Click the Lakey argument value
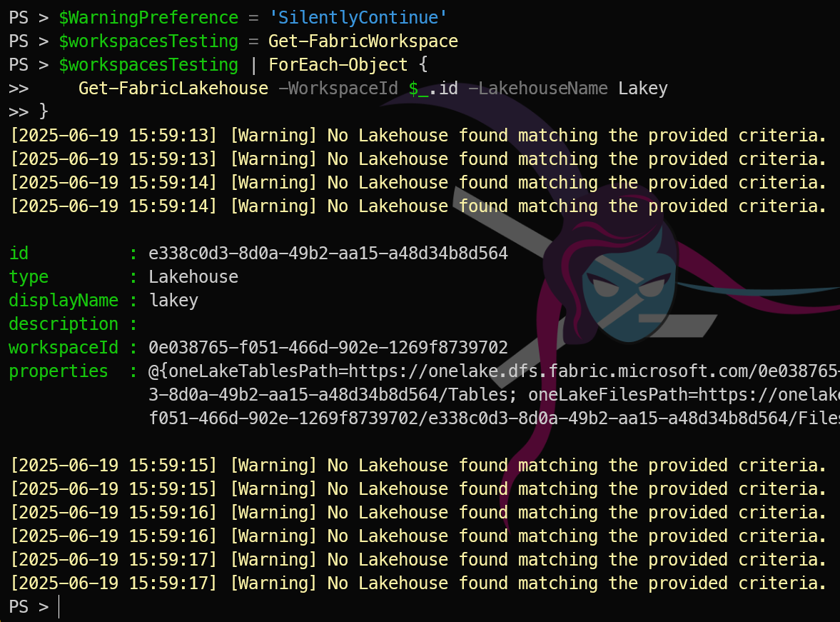The image size is (840, 622). coord(643,89)
